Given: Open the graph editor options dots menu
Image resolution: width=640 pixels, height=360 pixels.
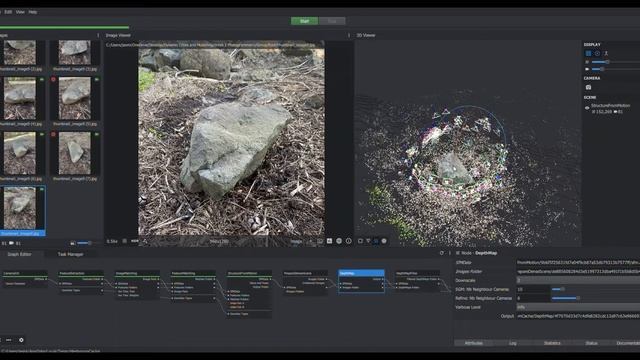Looking at the screenshot, I should 450,253.
